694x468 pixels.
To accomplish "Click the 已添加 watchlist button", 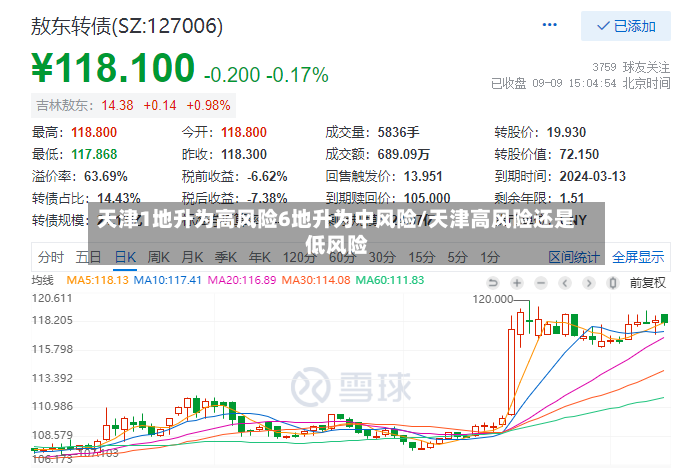I will tap(625, 27).
